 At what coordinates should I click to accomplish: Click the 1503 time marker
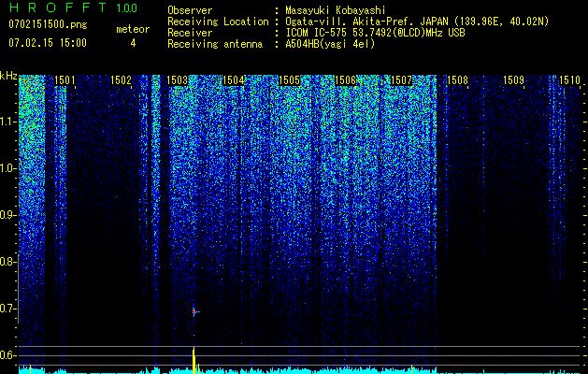click(177, 80)
